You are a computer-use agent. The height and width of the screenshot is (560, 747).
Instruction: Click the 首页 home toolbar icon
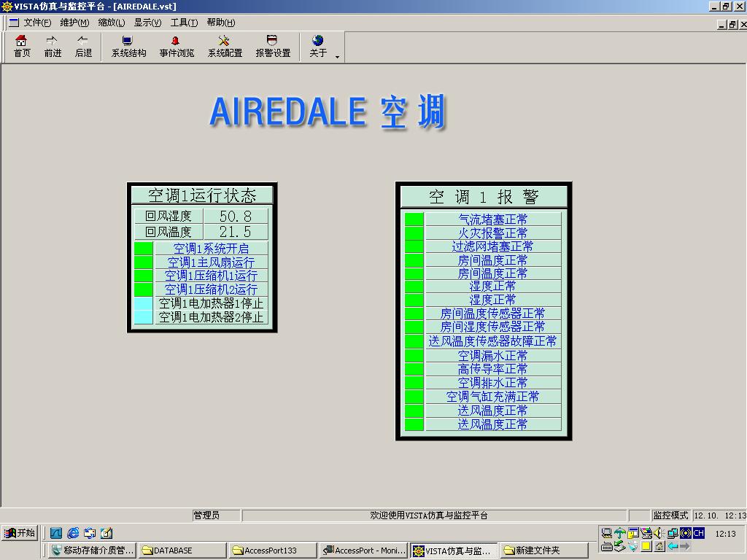click(22, 46)
